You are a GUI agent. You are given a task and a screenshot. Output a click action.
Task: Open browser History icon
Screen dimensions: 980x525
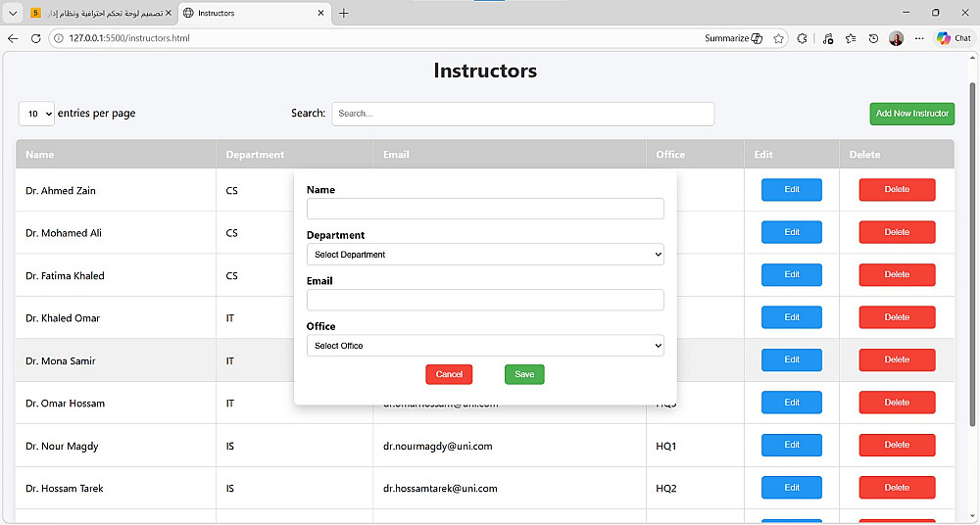click(873, 38)
